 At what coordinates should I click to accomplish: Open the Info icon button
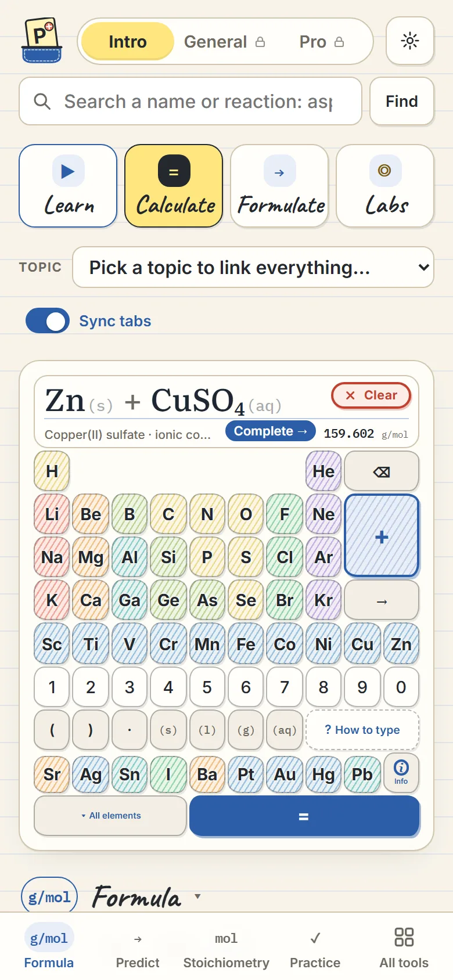click(x=401, y=773)
